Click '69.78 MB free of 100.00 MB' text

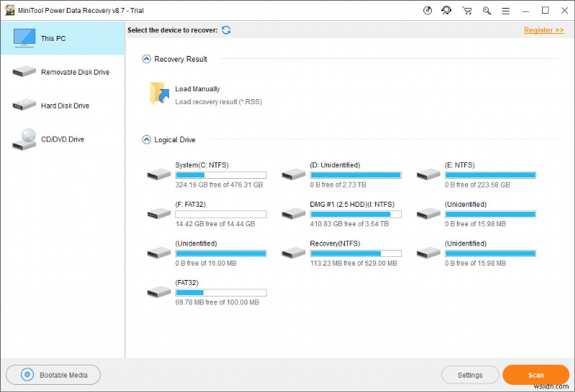click(x=217, y=302)
